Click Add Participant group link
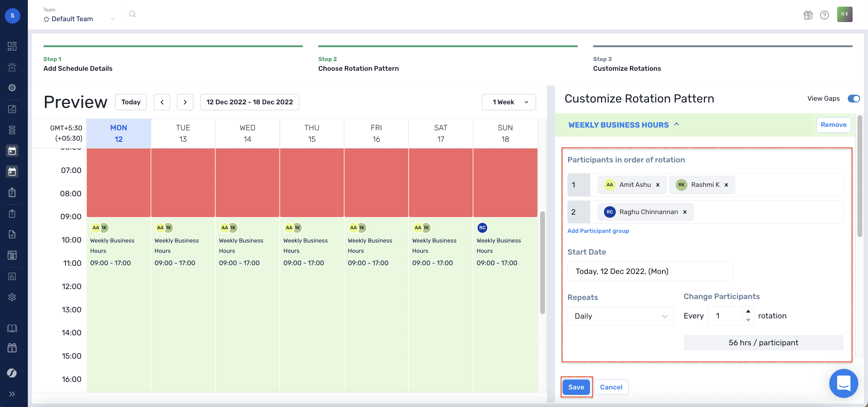Viewport: 868px width, 407px height. (x=598, y=231)
